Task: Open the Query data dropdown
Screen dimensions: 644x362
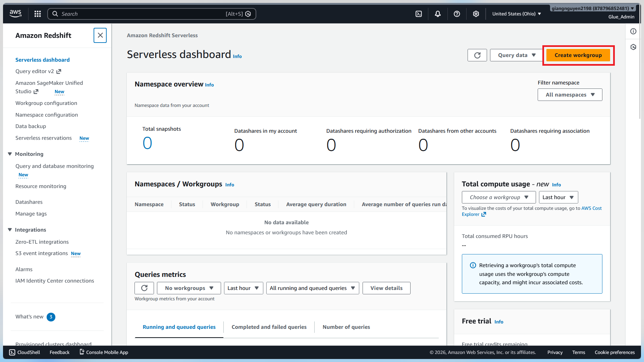Action: click(517, 55)
